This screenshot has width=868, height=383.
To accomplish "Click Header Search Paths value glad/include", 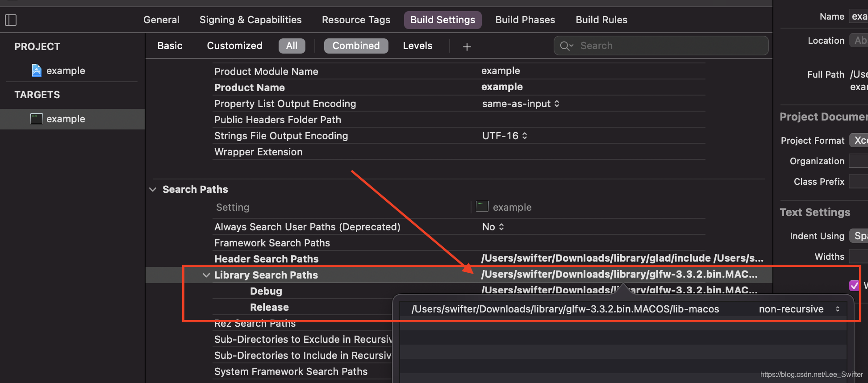I will [622, 258].
